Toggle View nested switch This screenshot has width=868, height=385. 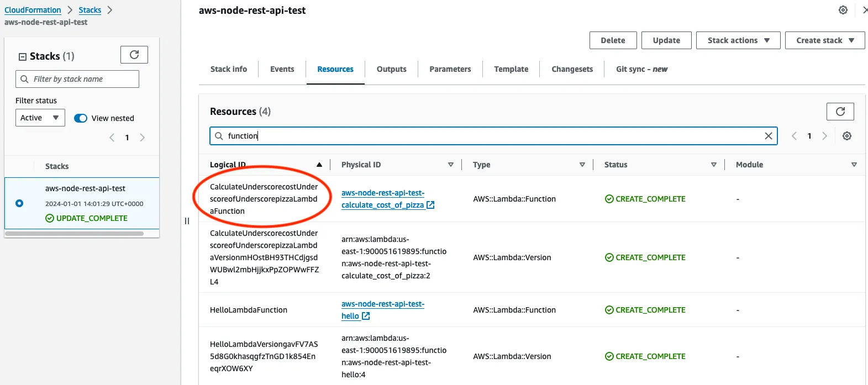pyautogui.click(x=81, y=118)
